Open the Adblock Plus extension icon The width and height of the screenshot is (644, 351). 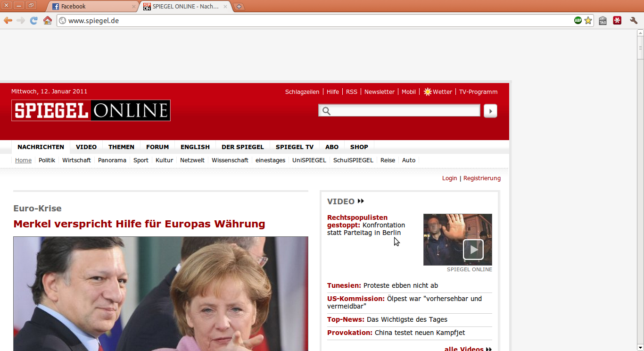coord(578,20)
